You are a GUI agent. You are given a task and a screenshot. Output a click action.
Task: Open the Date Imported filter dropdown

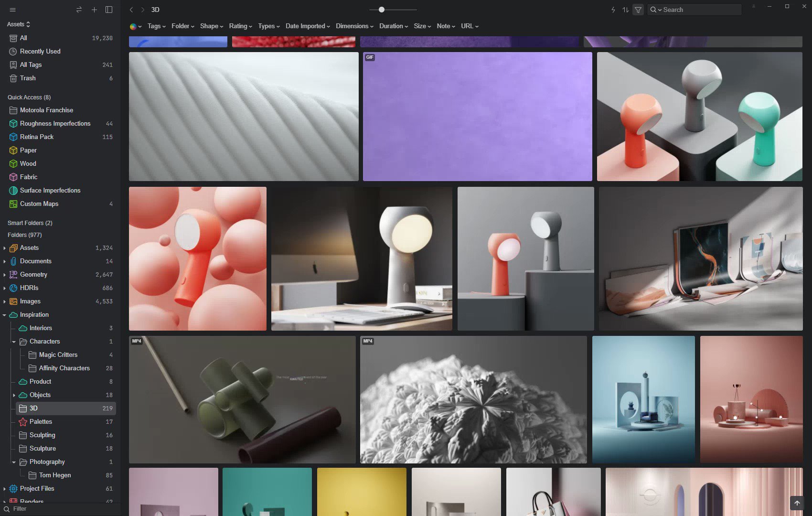pos(308,26)
